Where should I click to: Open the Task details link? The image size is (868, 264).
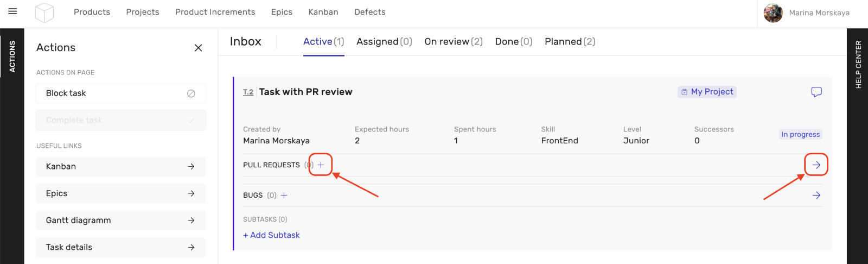(120, 247)
